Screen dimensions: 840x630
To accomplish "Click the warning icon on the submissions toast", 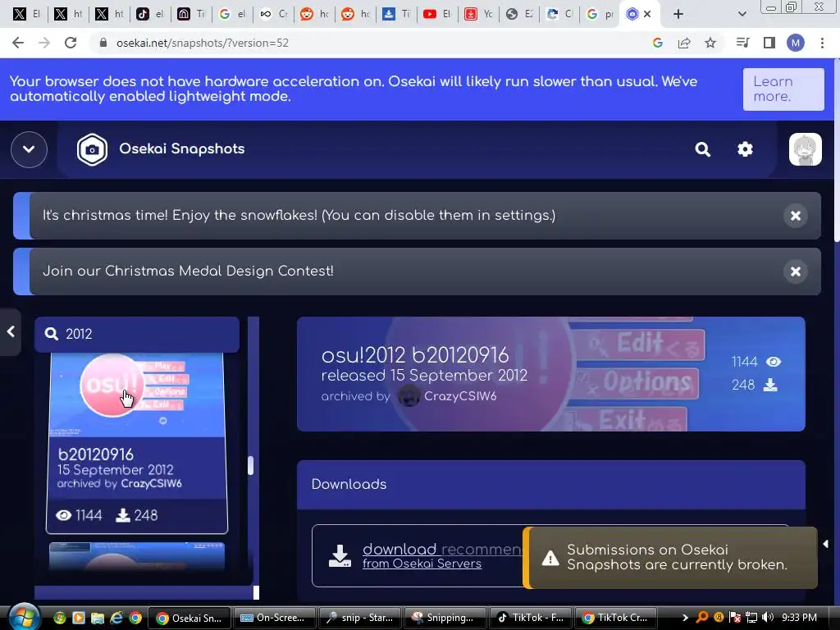I will 550,558.
